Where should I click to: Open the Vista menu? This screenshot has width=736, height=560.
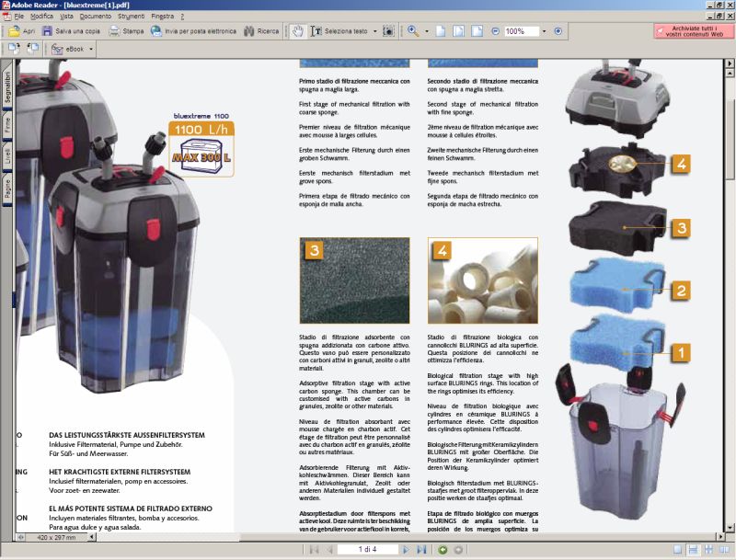[x=66, y=17]
